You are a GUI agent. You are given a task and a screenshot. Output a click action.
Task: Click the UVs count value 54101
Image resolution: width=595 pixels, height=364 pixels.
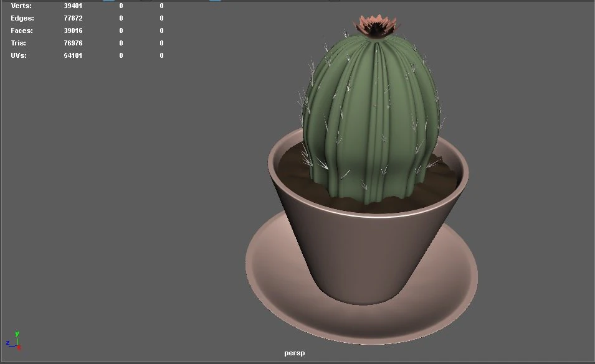pos(73,55)
